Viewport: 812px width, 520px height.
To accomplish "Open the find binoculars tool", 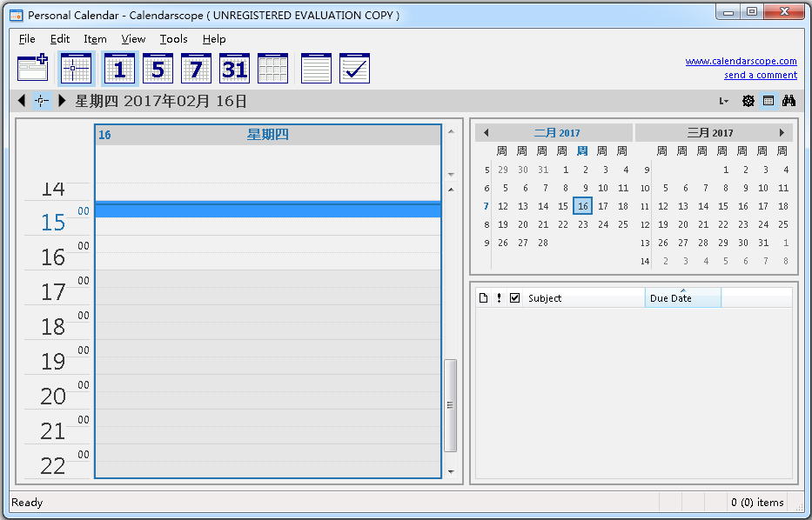I will (789, 101).
